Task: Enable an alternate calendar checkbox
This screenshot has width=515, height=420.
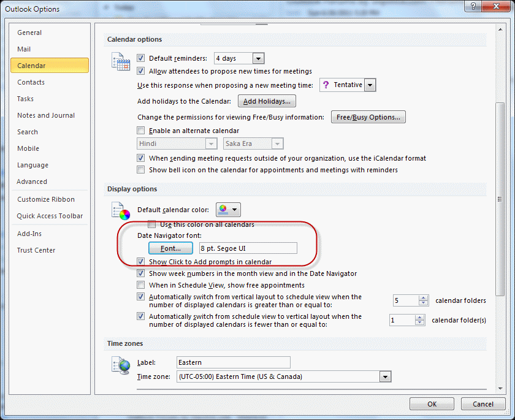Action: click(x=141, y=131)
